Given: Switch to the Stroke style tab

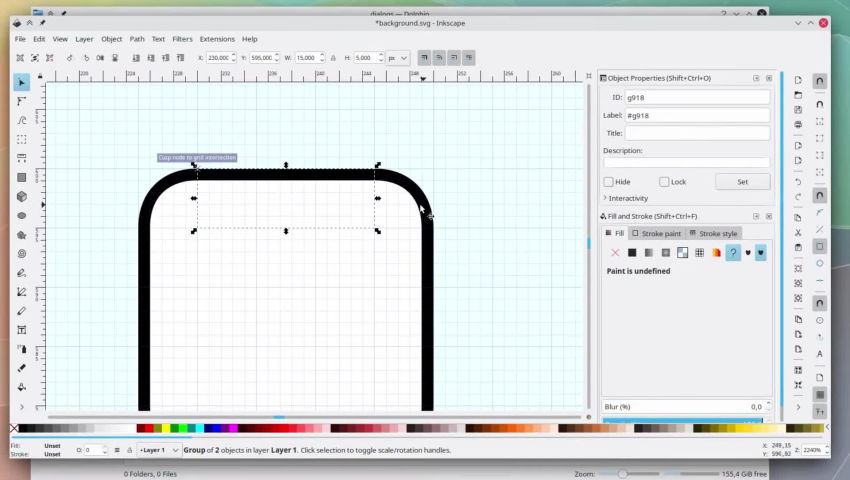Looking at the screenshot, I should tap(713, 233).
